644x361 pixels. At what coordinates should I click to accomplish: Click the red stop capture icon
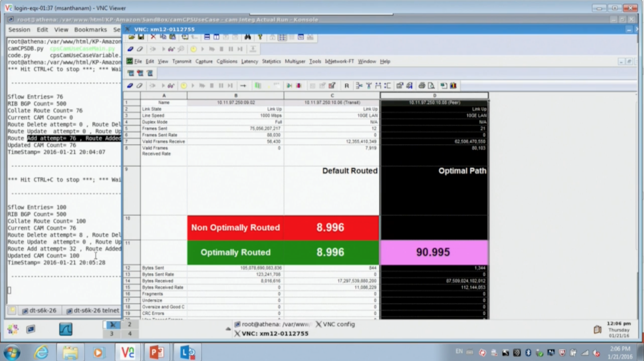299,86
